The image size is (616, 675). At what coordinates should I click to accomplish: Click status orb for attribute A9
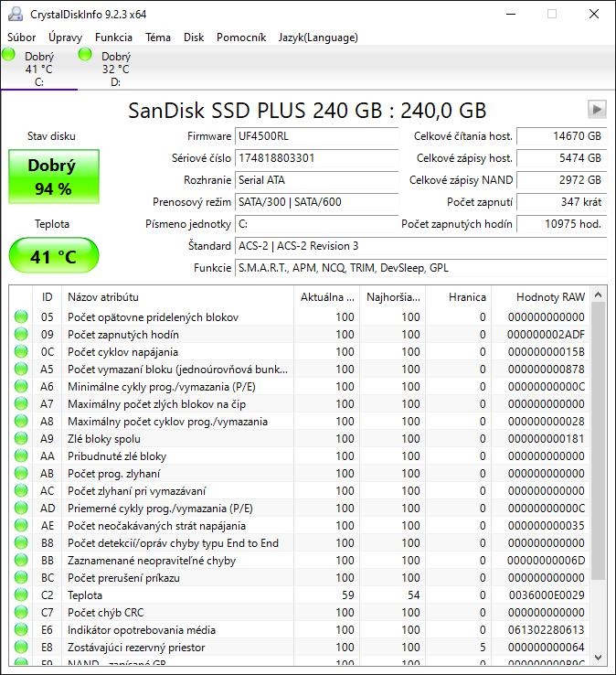(x=21, y=438)
